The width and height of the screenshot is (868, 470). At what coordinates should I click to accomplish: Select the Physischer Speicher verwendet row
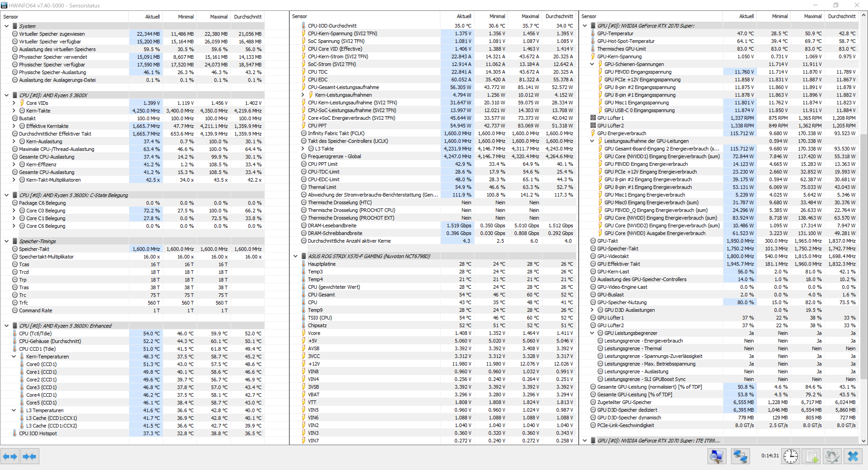pyautogui.click(x=132, y=57)
